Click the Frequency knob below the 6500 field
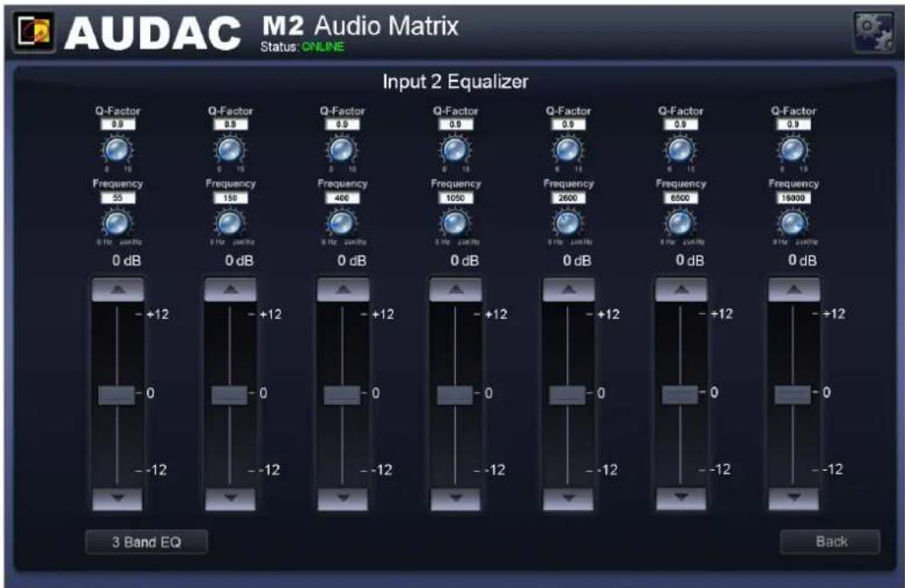 click(680, 223)
